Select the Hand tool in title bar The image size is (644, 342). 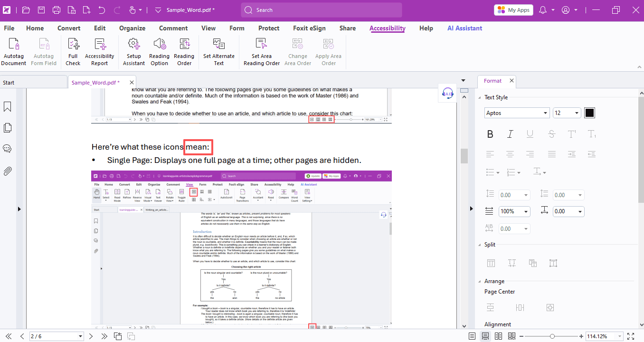[x=133, y=10]
